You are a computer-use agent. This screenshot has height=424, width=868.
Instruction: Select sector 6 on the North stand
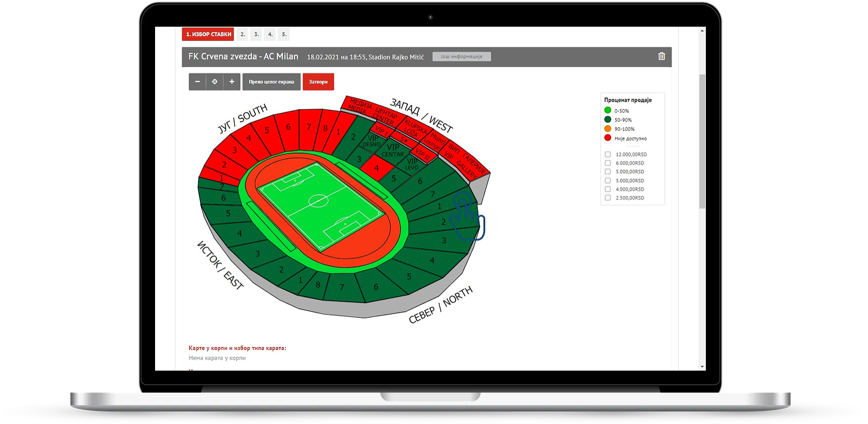click(x=376, y=287)
